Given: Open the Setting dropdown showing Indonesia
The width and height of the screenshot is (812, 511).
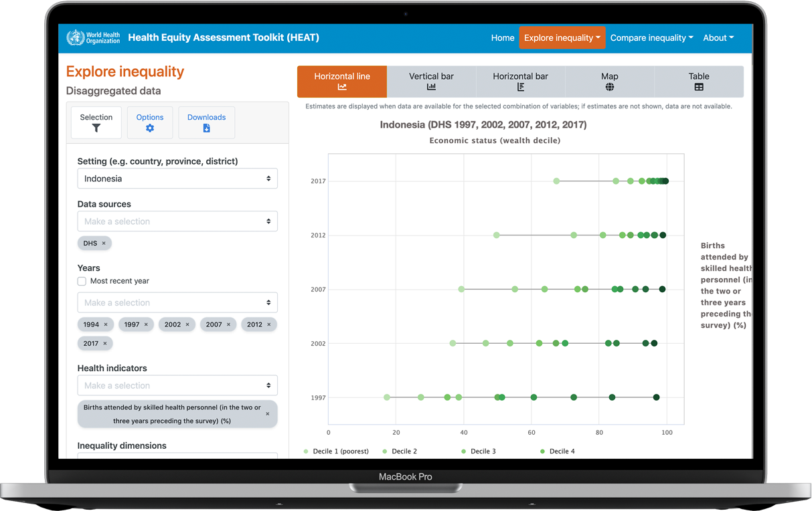Looking at the screenshot, I should (177, 179).
